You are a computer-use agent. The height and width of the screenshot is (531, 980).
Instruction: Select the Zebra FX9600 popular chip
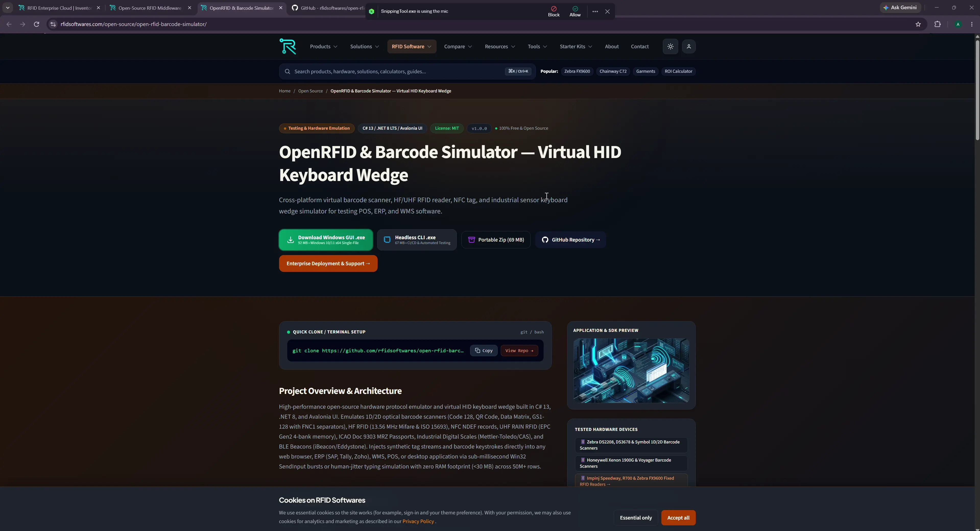click(577, 71)
